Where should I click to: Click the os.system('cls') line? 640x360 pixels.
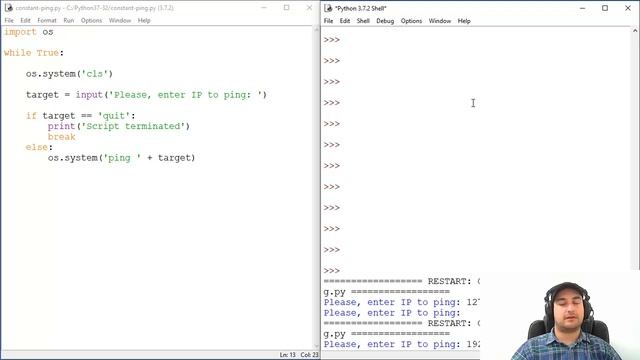pyautogui.click(x=69, y=74)
